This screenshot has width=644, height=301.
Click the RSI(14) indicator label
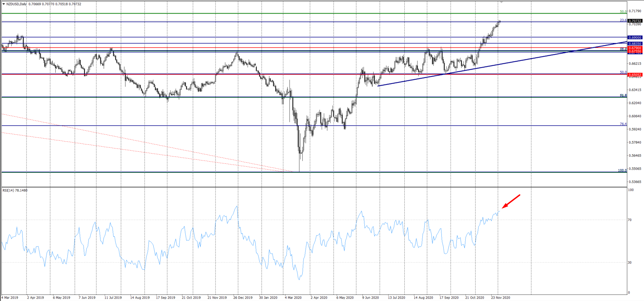(15, 190)
